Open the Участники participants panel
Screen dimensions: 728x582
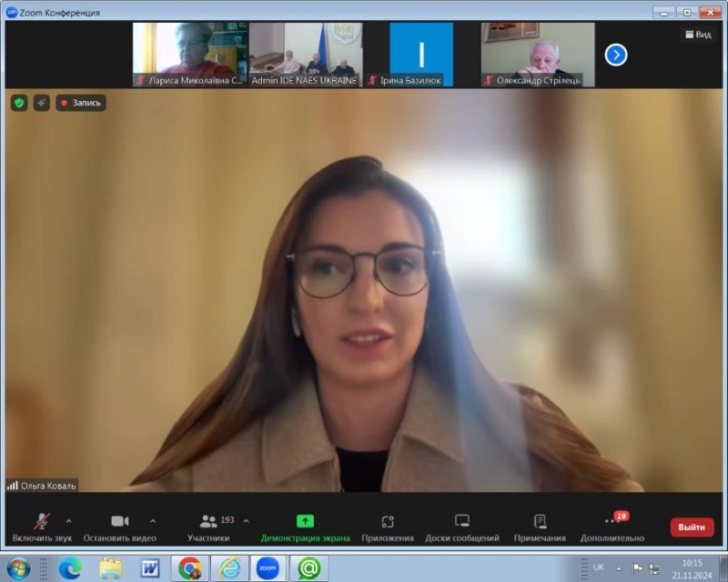pyautogui.click(x=210, y=527)
